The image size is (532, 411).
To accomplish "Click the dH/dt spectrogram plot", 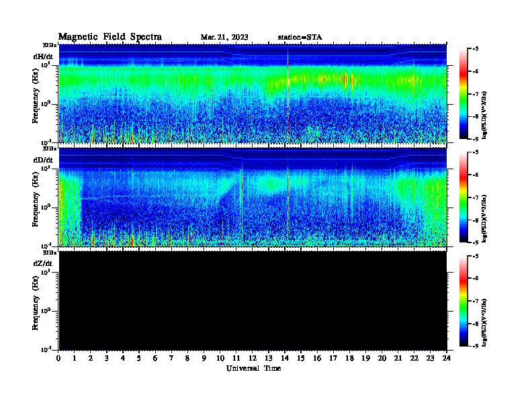I will click(253, 93).
